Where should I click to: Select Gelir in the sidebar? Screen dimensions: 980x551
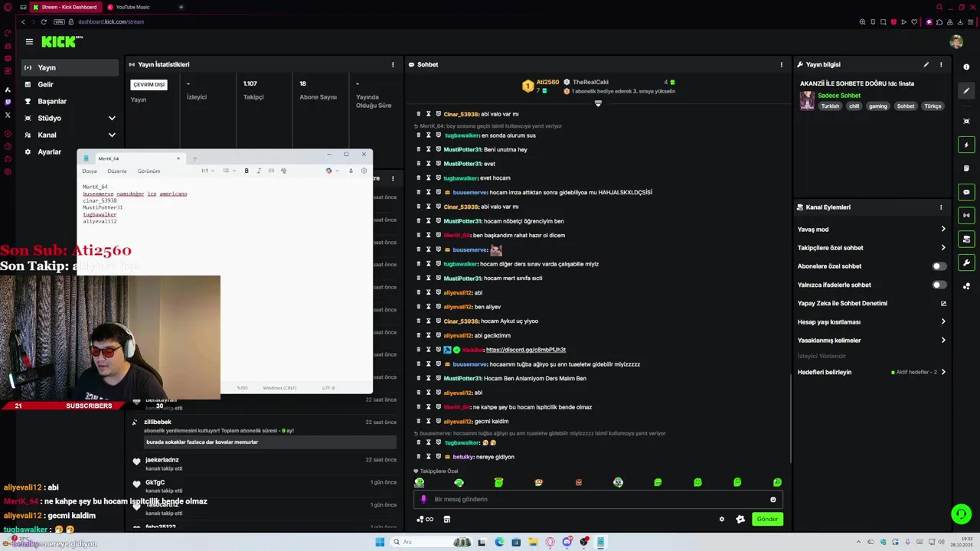click(70, 84)
